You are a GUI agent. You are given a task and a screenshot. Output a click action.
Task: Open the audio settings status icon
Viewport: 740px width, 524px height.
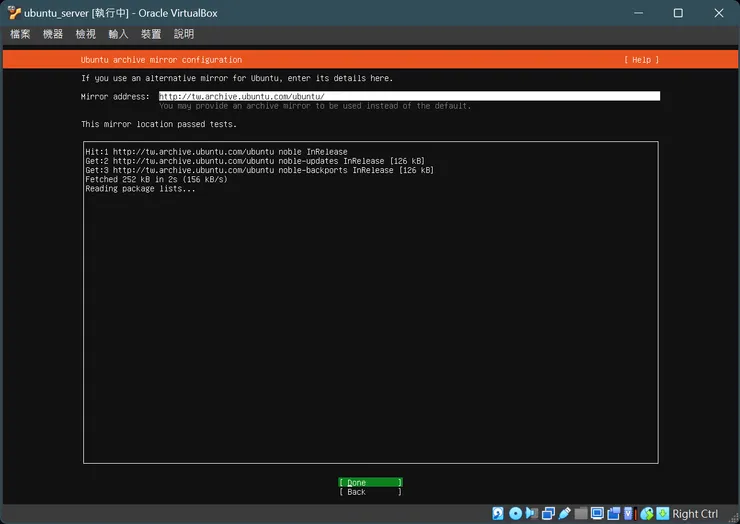pyautogui.click(x=532, y=513)
